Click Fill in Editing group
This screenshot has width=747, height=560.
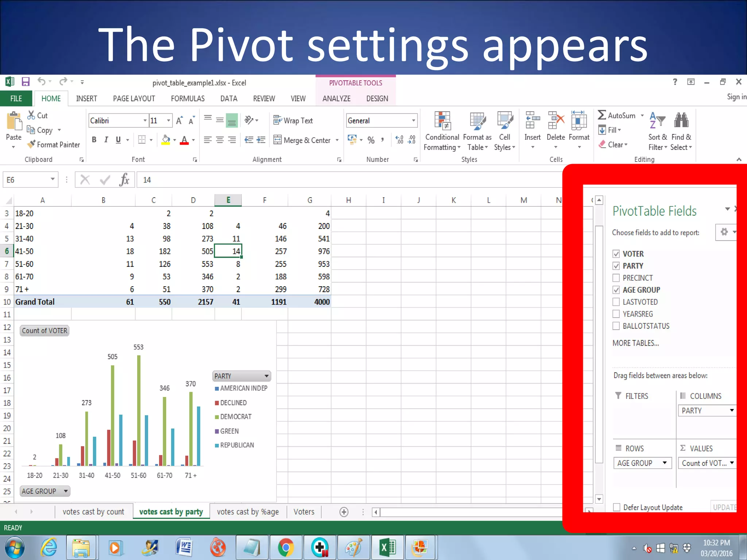click(x=610, y=130)
